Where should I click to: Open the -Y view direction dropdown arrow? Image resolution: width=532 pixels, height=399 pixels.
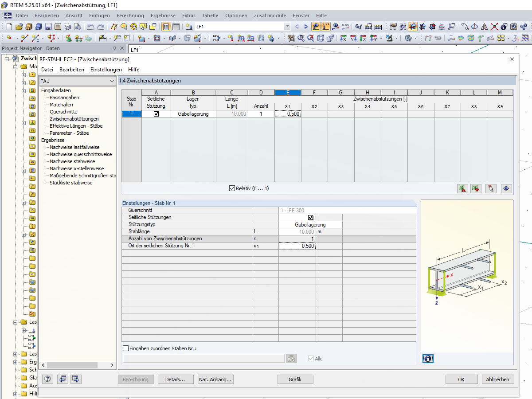pos(381,38)
